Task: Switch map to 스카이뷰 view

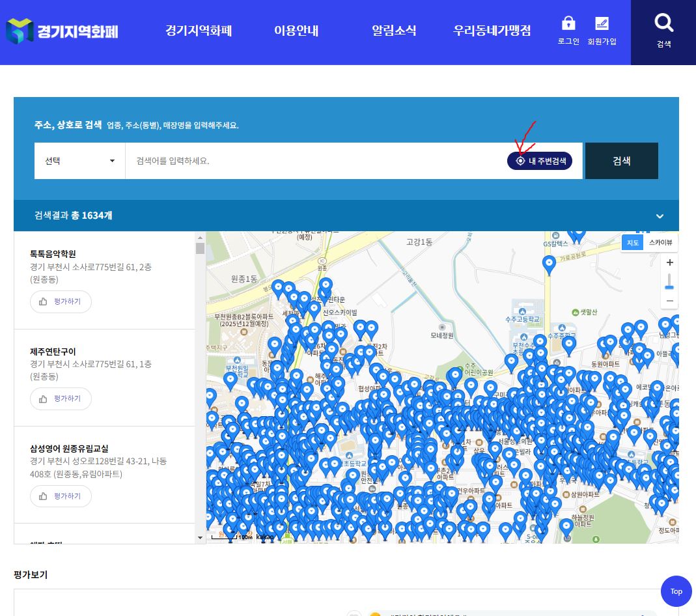Action: point(660,242)
